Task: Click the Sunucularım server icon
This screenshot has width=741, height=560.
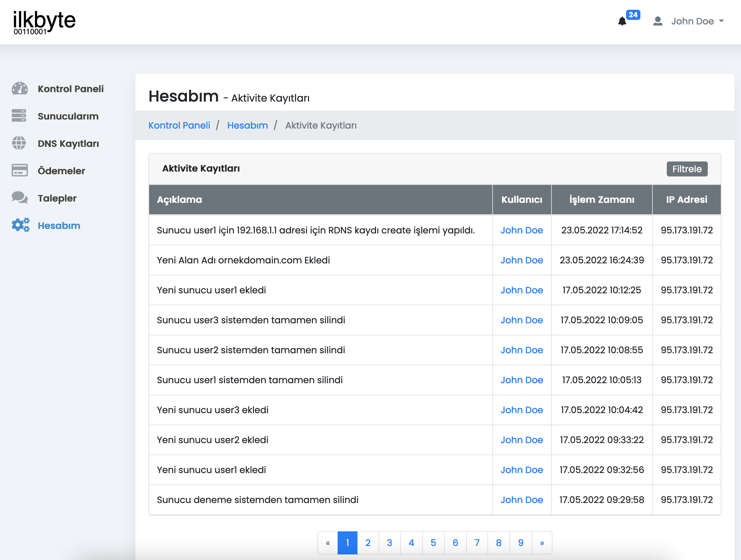Action: [x=19, y=116]
